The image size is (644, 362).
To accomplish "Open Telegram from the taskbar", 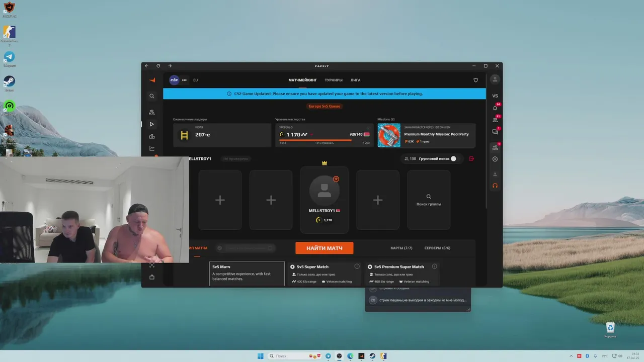I will [x=328, y=356].
